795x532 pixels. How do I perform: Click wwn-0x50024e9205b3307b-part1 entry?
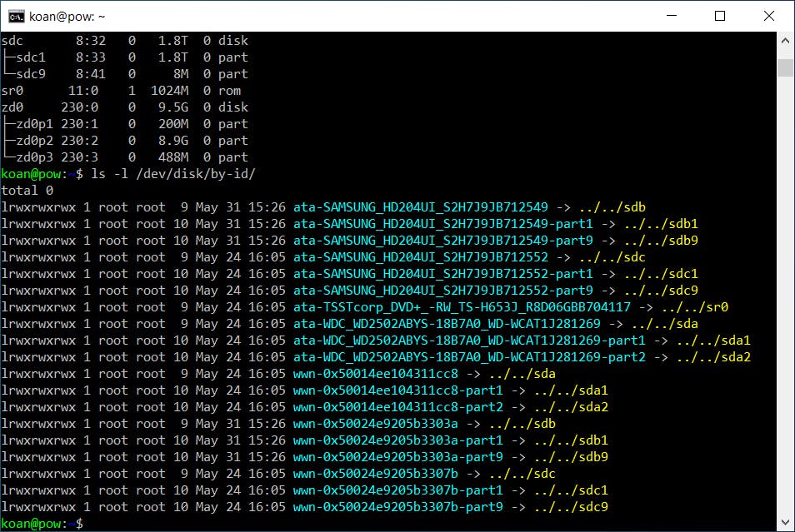click(398, 490)
